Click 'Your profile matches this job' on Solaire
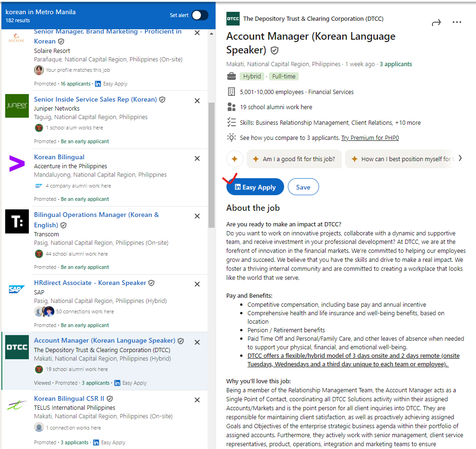Viewport: 476px width, 449px height. click(78, 70)
